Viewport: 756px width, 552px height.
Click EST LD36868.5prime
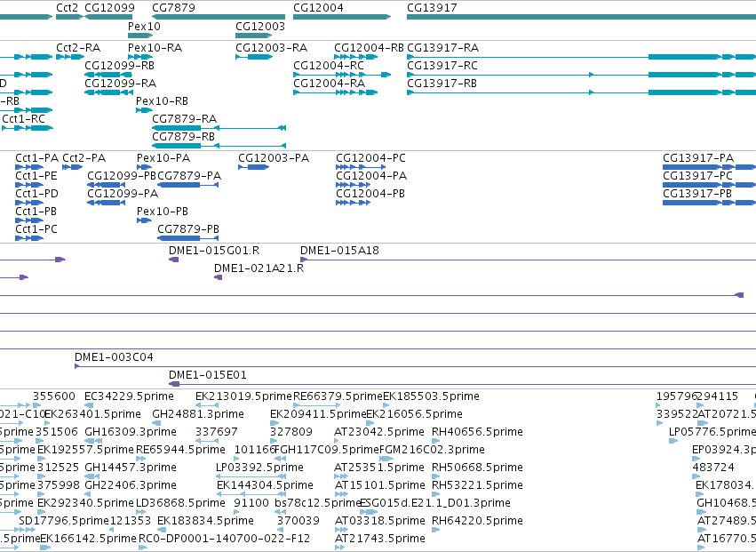point(180,503)
